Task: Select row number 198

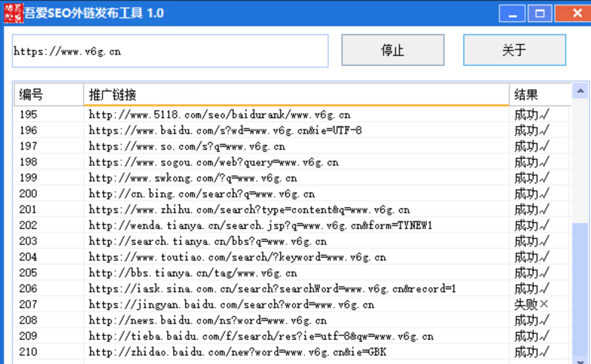Action: [x=28, y=162]
